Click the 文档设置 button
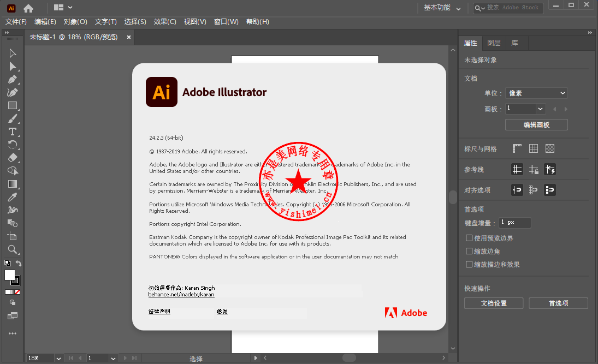This screenshot has height=364, width=598. [x=494, y=303]
